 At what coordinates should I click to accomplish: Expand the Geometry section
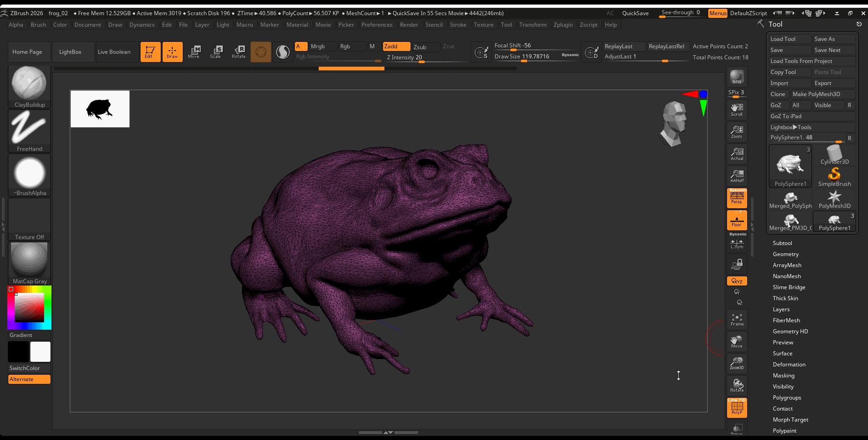(x=785, y=254)
